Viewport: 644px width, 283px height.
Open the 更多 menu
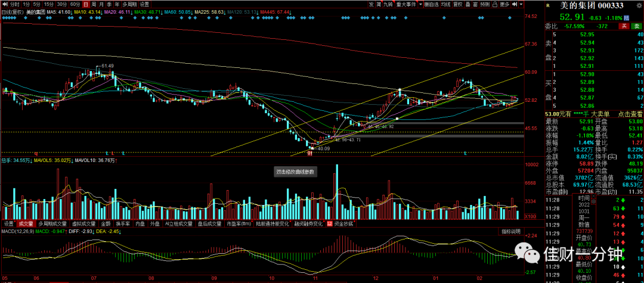click(505, 4)
